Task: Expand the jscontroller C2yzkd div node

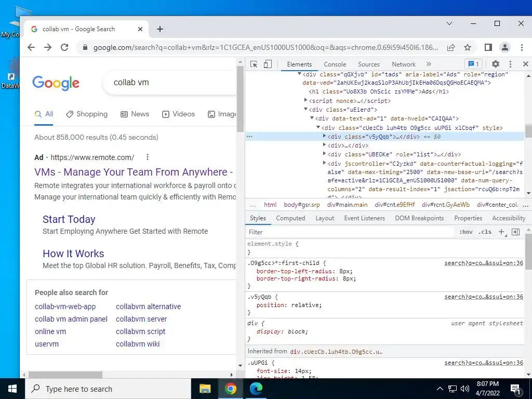Action: [324, 163]
